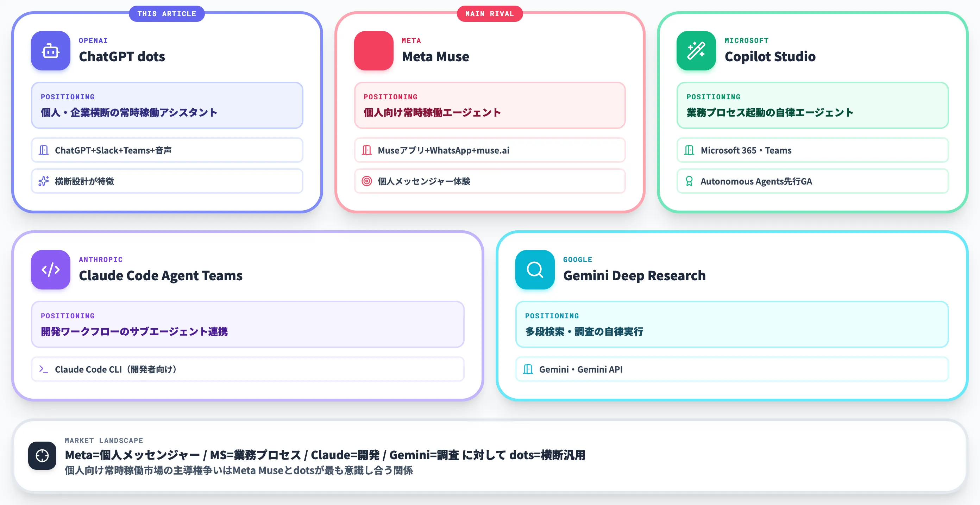980x505 pixels.
Task: Click target icon beside 個人メッセンジャー体験
Action: click(367, 181)
